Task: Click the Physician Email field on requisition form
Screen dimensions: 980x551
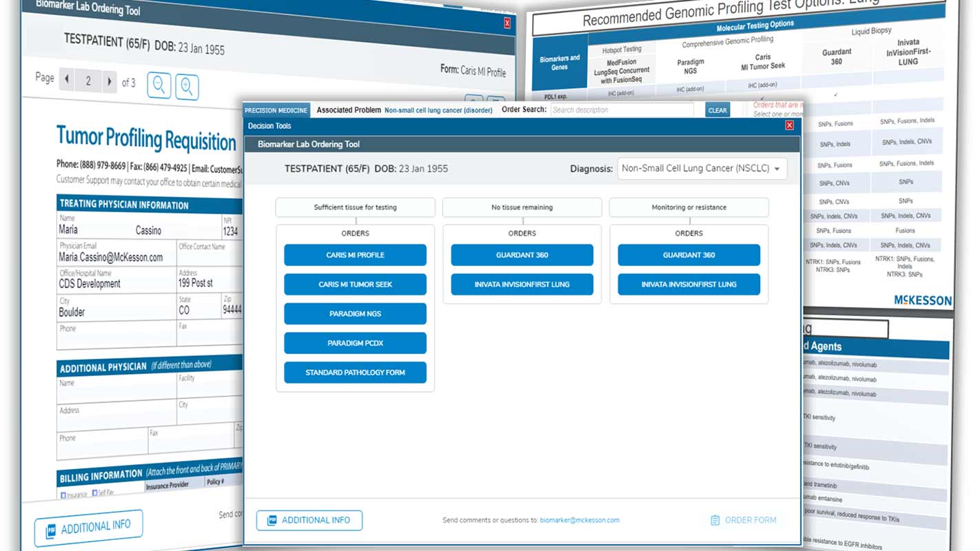Action: pos(116,253)
